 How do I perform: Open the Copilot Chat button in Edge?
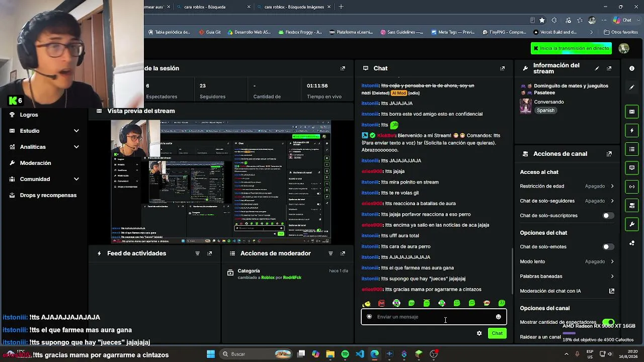pos(623,20)
